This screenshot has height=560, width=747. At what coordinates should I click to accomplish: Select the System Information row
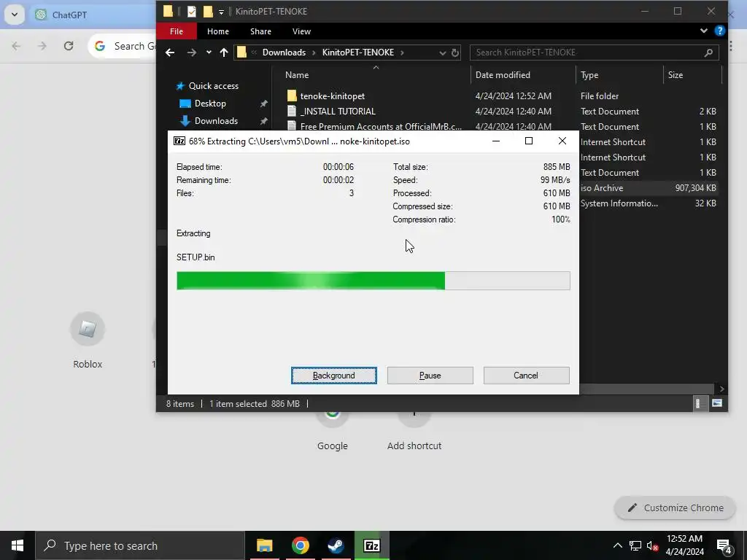coord(649,203)
